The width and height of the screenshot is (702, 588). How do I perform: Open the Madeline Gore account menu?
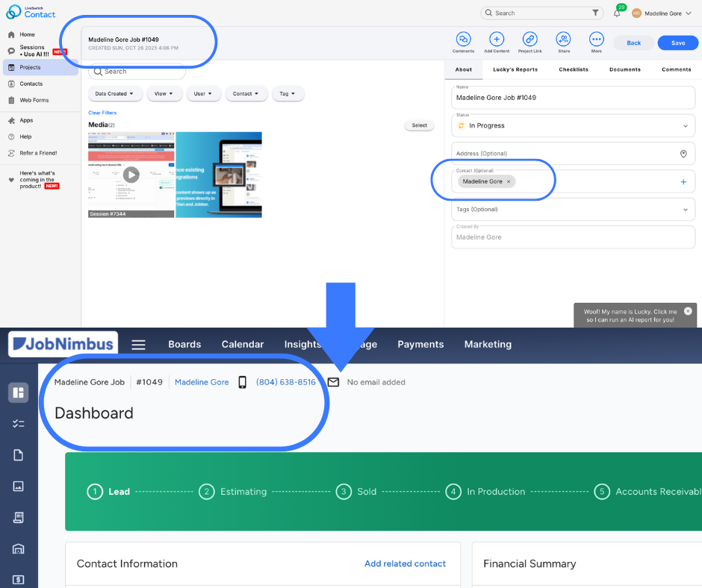point(662,13)
